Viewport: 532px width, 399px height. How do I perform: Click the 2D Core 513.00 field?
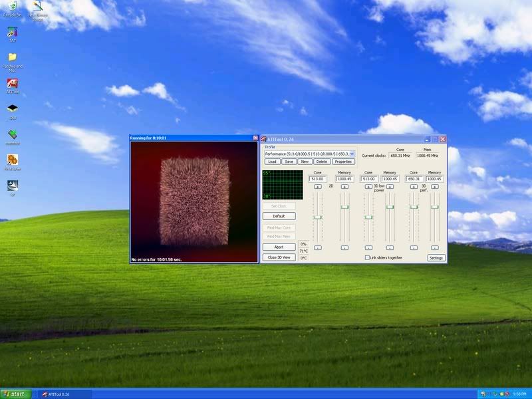(x=318, y=179)
